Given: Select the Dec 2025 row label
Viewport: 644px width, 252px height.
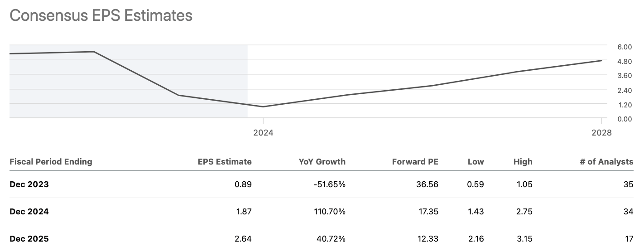Looking at the screenshot, I should [29, 239].
